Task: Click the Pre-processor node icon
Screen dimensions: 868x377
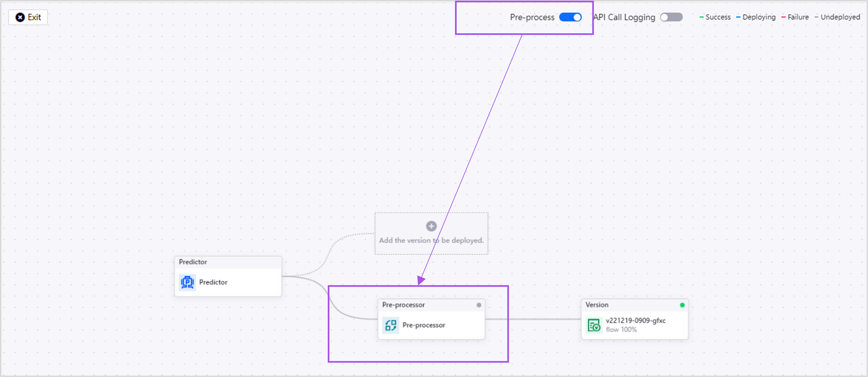Action: pyautogui.click(x=391, y=325)
